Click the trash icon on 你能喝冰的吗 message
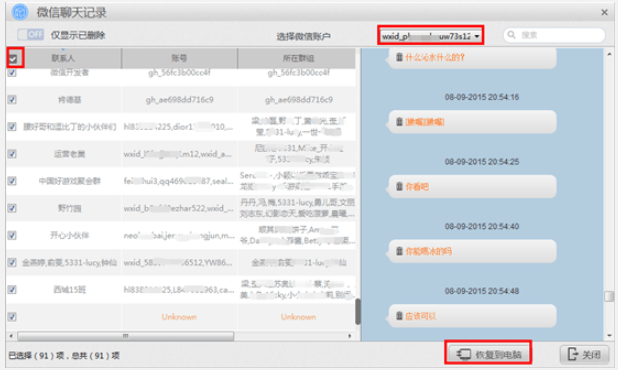Viewport: 618px width, 370px height. (x=399, y=251)
